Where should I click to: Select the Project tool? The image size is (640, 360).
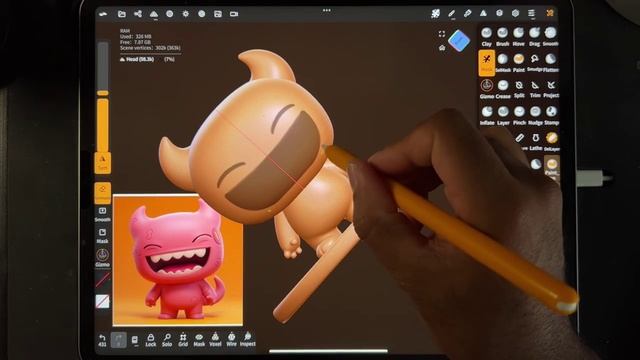click(551, 89)
